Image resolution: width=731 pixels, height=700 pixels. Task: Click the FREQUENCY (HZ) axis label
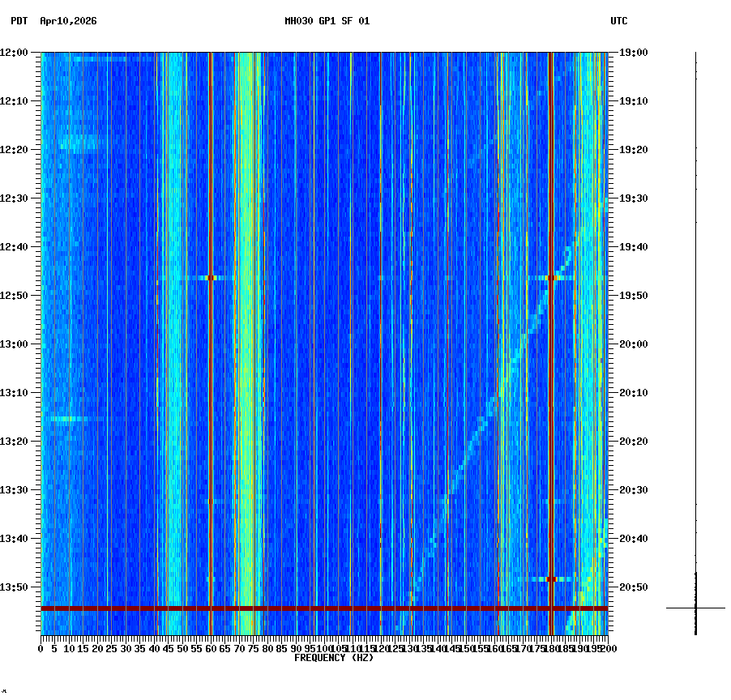point(334,658)
